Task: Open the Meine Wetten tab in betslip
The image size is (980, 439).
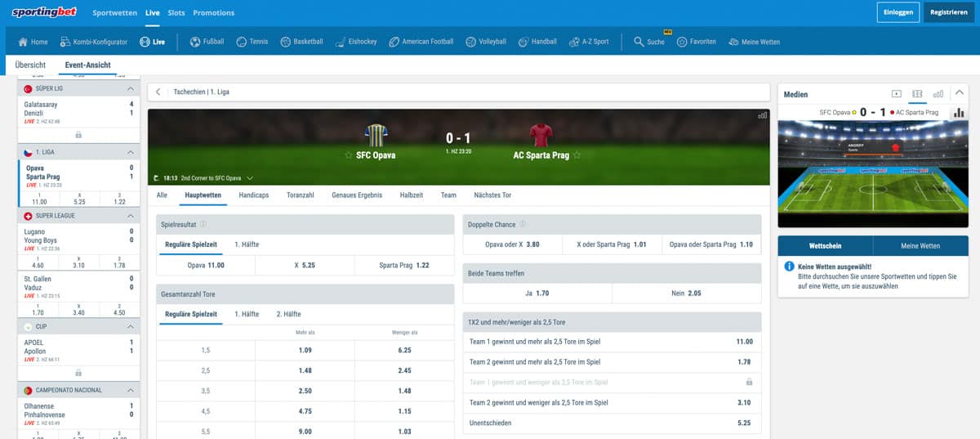Action: [x=920, y=245]
